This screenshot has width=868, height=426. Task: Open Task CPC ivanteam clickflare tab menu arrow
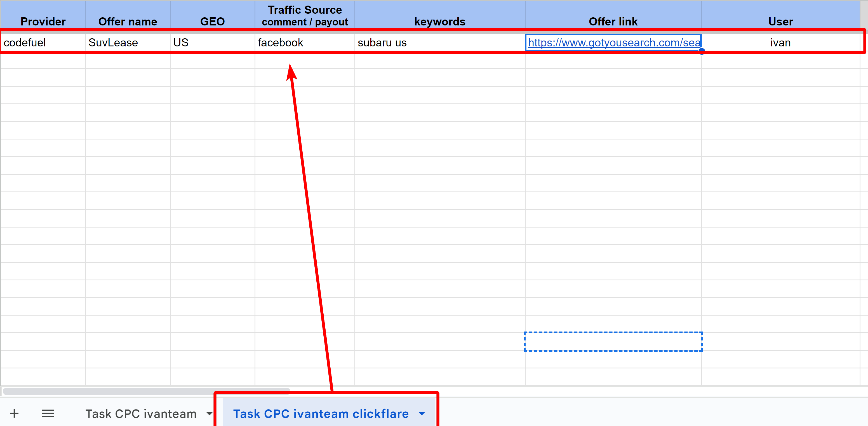[422, 413]
